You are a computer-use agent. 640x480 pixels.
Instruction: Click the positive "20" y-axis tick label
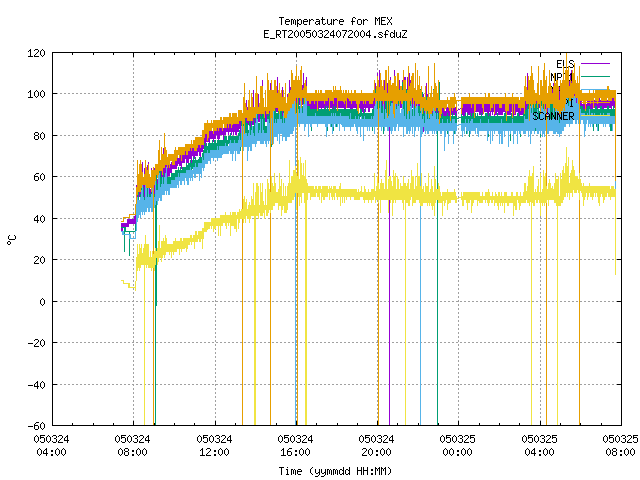click(39, 260)
